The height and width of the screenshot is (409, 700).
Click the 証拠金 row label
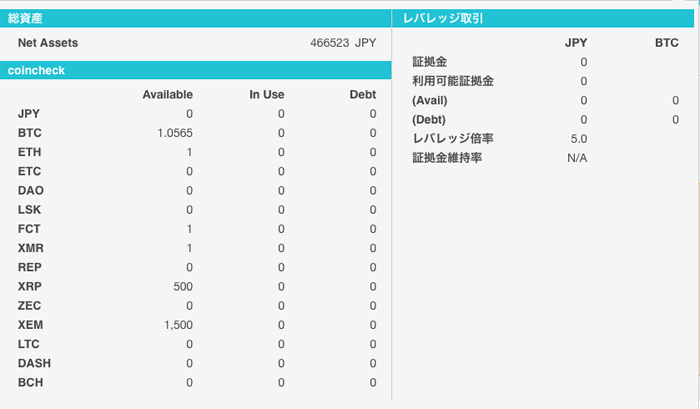point(431,62)
